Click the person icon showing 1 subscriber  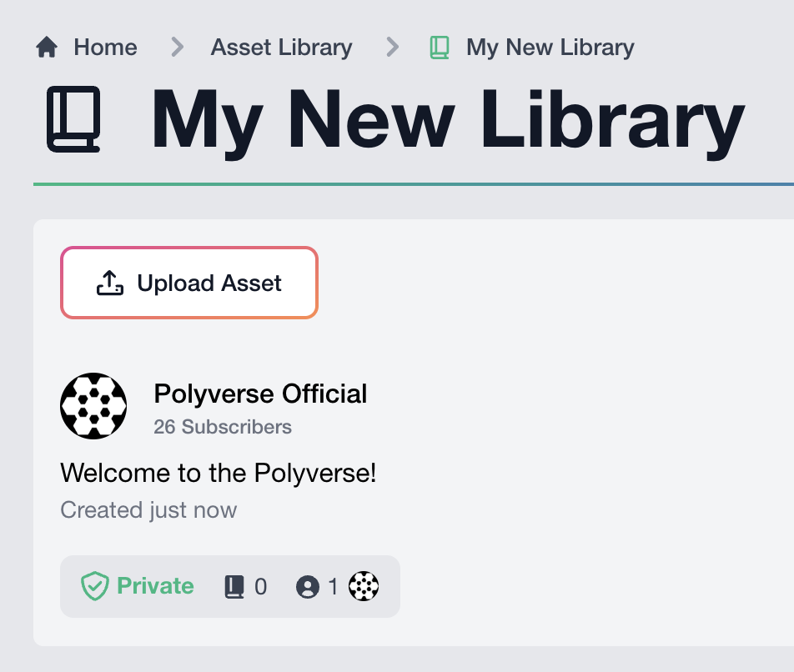pos(308,586)
